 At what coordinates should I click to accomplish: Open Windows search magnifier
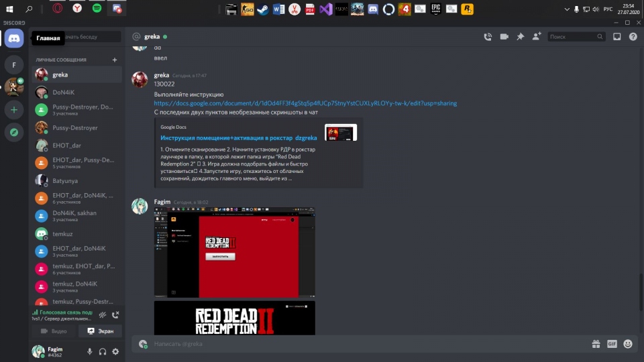pyautogui.click(x=29, y=9)
